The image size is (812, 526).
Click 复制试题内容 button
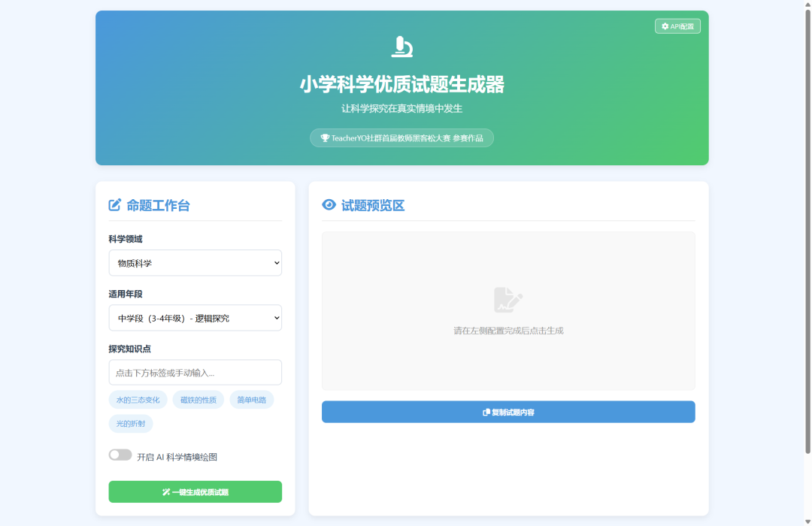[508, 412]
